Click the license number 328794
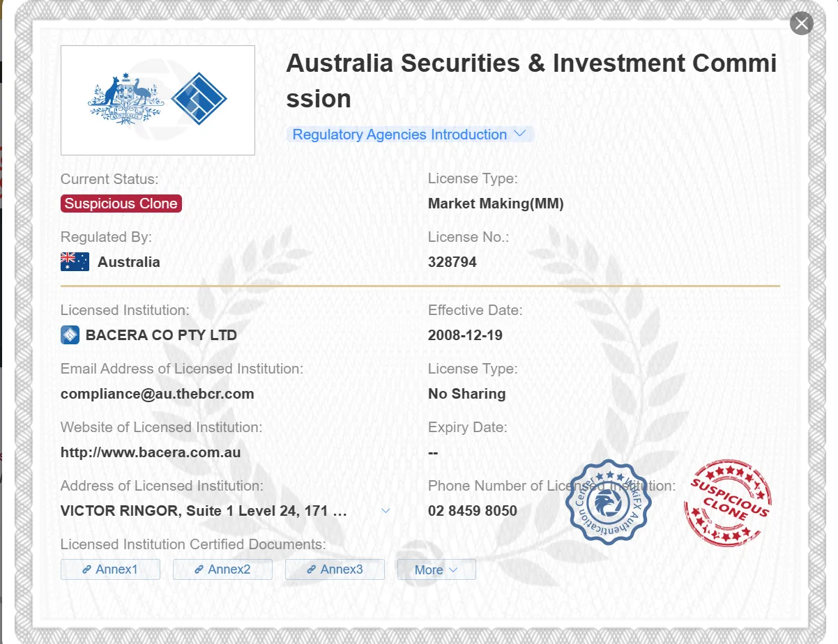Viewport: 838px width, 644px height. [x=452, y=262]
